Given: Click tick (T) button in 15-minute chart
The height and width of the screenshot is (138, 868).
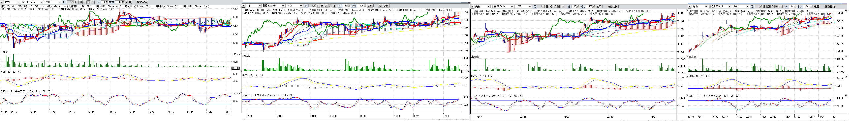Looking at the screenshot, I should click(x=334, y=6).
